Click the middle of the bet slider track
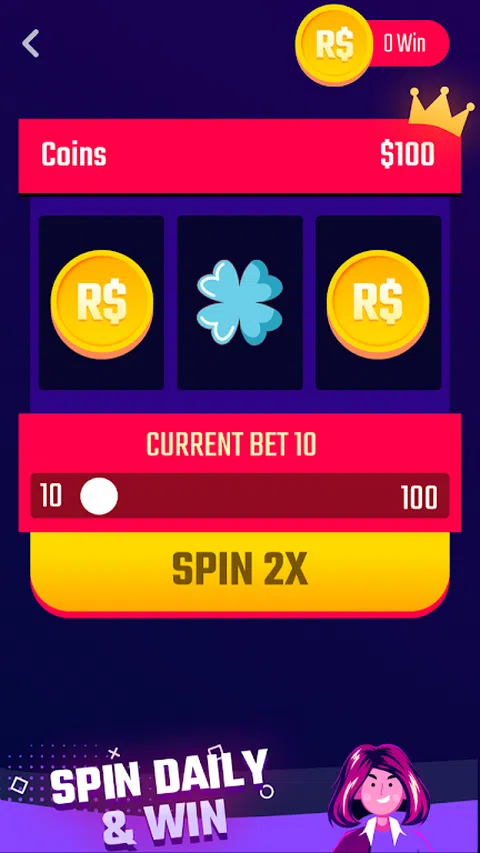This screenshot has height=853, width=480. pyautogui.click(x=239, y=496)
